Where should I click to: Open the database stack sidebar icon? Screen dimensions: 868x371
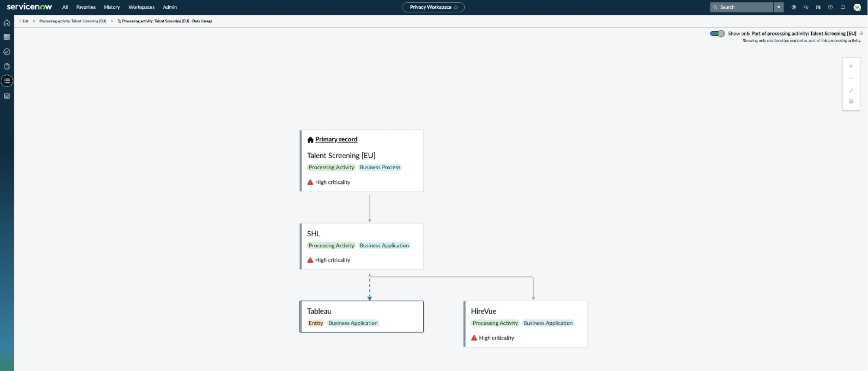(x=7, y=96)
